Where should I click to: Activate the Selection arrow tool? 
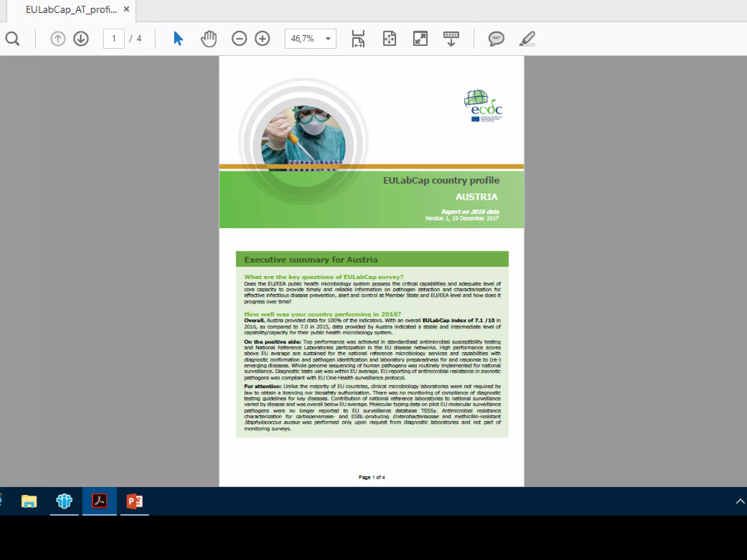click(x=178, y=39)
